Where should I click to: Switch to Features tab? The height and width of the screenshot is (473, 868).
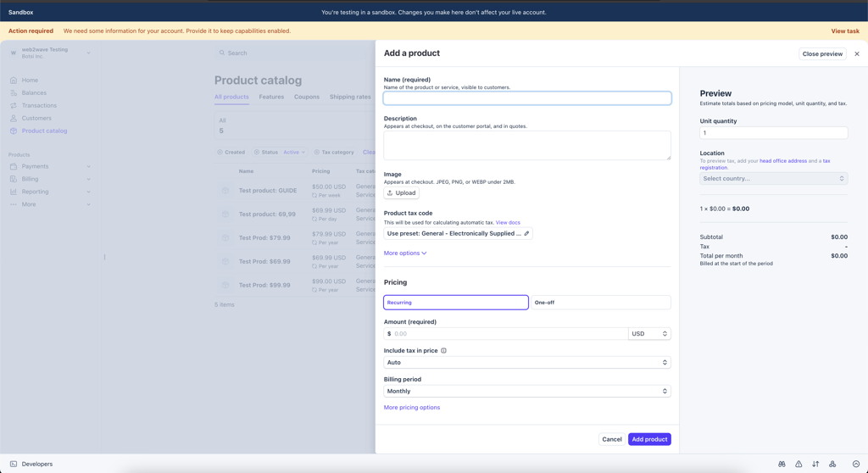[271, 97]
